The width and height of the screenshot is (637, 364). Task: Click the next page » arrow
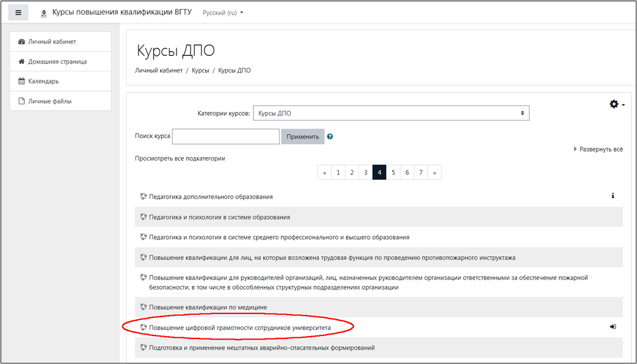coord(435,172)
